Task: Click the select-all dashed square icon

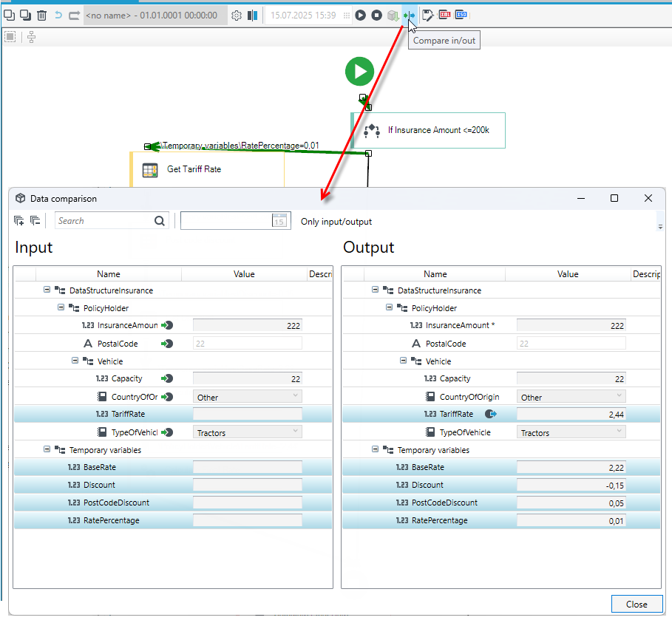Action: tap(10, 37)
